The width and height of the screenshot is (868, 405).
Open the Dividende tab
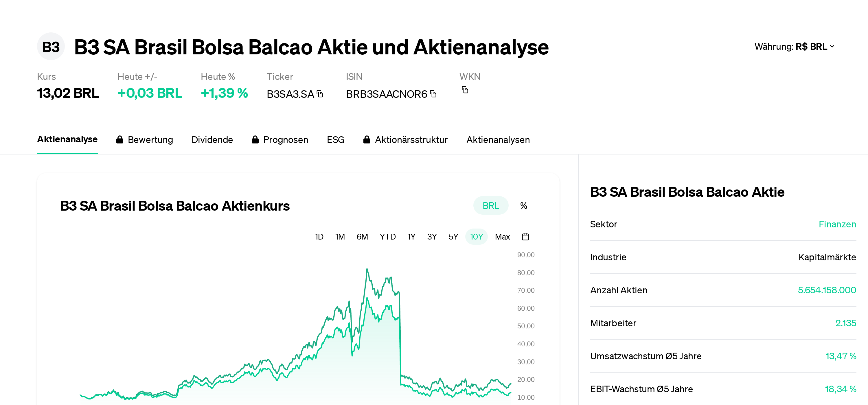pyautogui.click(x=212, y=140)
